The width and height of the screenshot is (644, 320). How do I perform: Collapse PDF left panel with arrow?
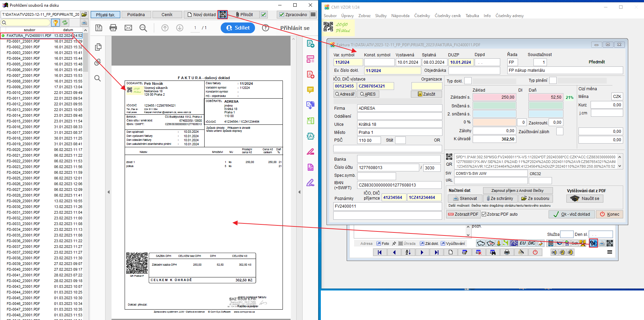click(x=109, y=192)
